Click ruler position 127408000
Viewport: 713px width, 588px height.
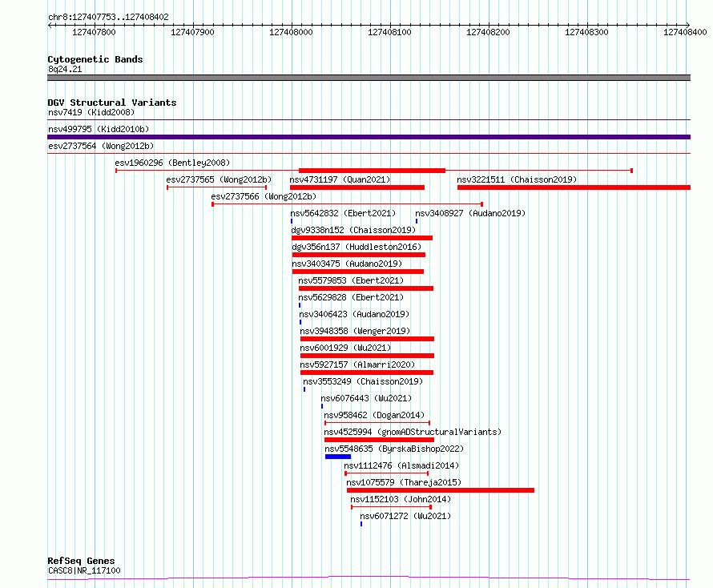(x=291, y=32)
